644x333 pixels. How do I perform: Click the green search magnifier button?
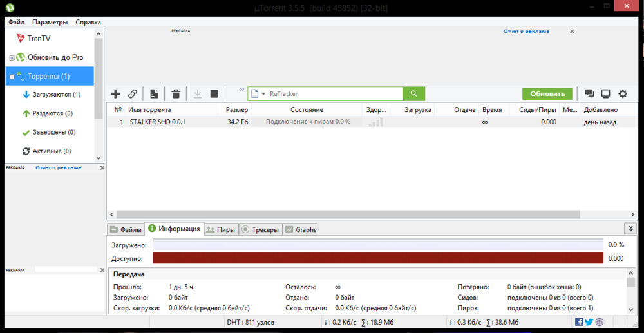coord(413,93)
